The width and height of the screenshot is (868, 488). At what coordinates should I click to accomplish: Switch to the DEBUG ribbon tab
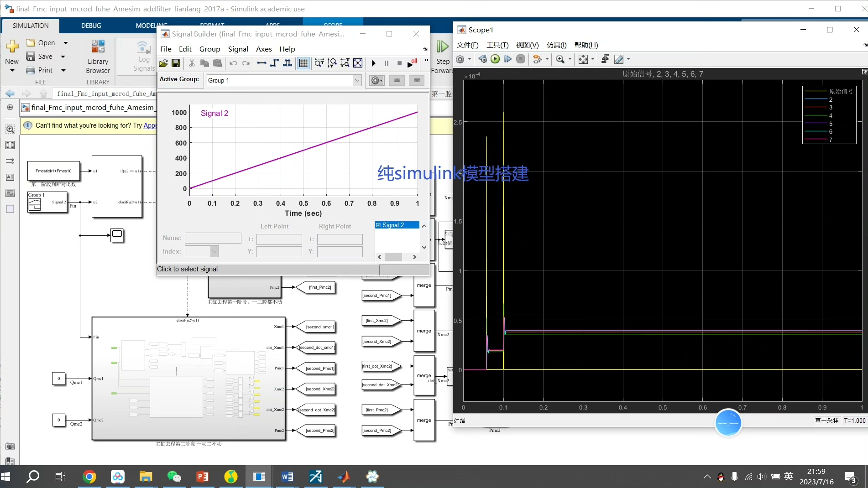91,26
